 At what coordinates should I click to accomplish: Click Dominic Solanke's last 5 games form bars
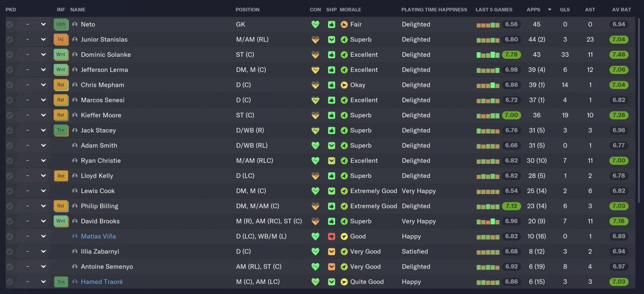tap(488, 55)
